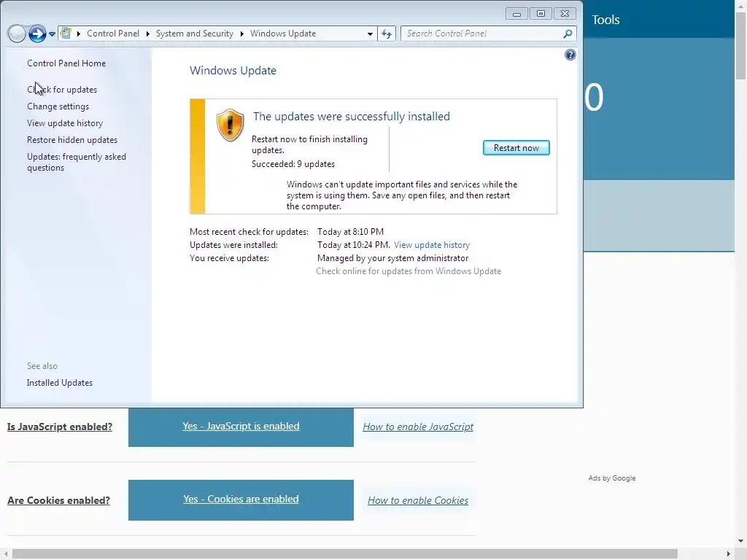This screenshot has height=560, width=747.
Task: Expand the arrow after System and Security
Action: point(242,34)
